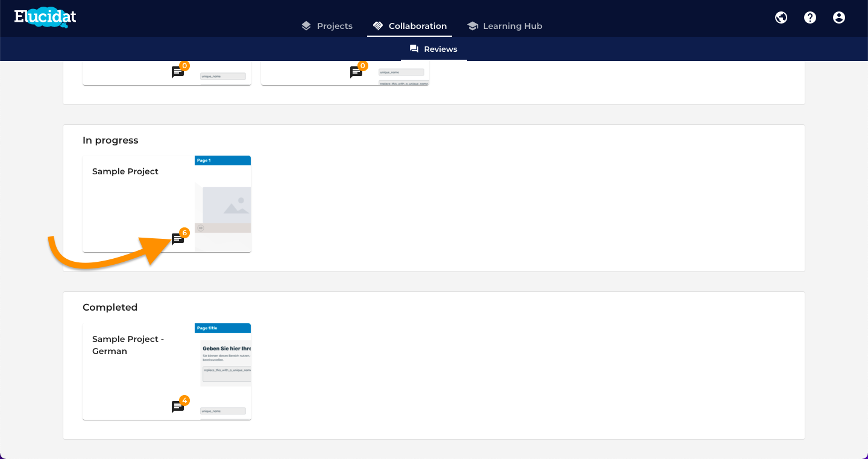The image size is (868, 459).
Task: Go to the Projects tab
Action: point(327,26)
